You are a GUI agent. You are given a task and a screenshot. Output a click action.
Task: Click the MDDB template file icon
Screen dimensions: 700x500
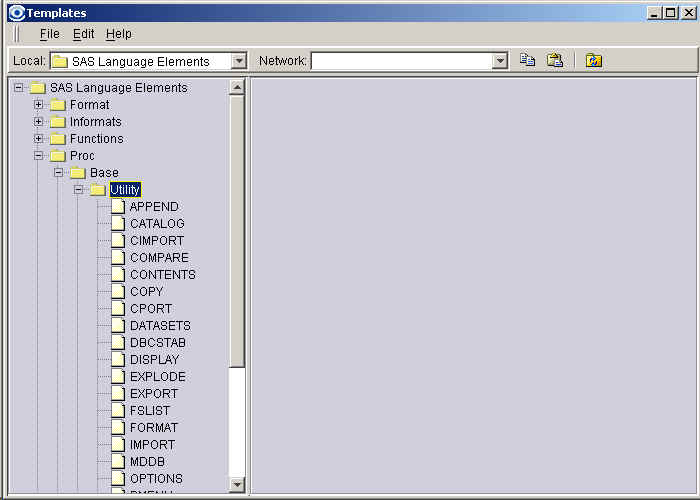coord(118,461)
